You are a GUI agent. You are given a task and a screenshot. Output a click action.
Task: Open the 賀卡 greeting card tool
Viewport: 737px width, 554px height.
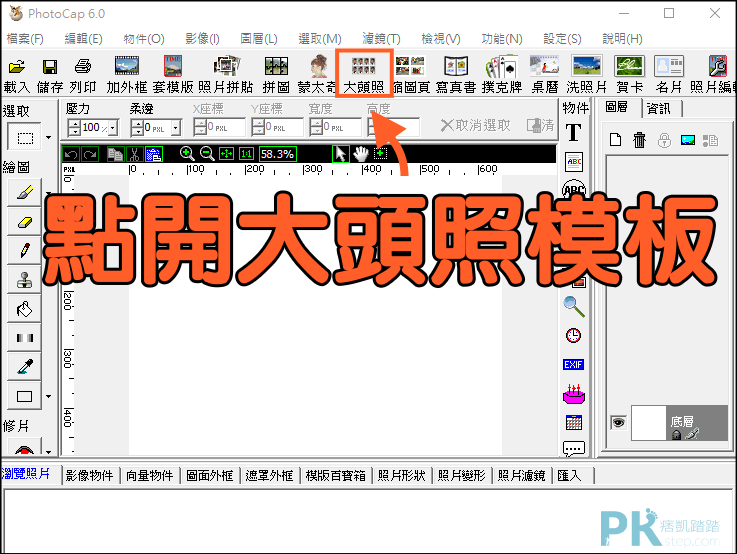pos(629,75)
